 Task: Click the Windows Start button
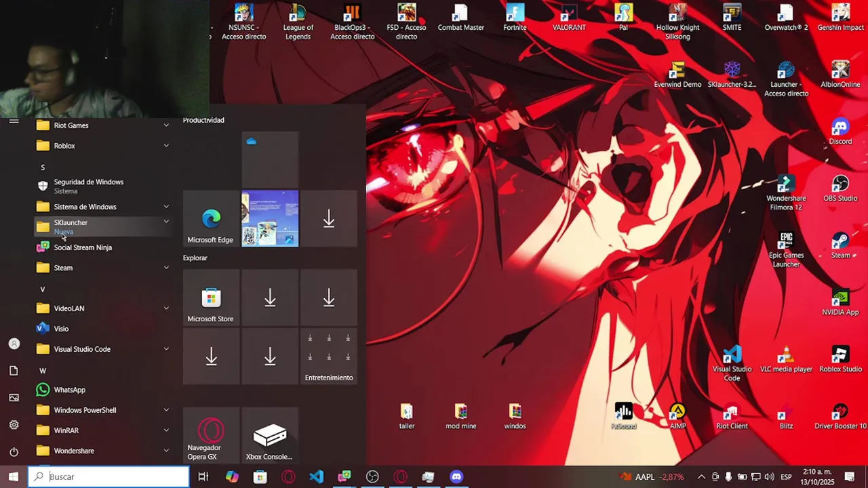click(14, 476)
